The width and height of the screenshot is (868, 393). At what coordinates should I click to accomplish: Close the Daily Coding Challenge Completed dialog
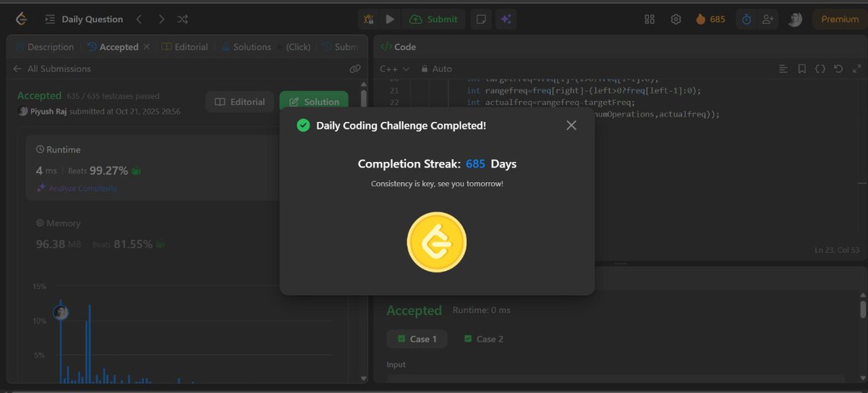571,126
